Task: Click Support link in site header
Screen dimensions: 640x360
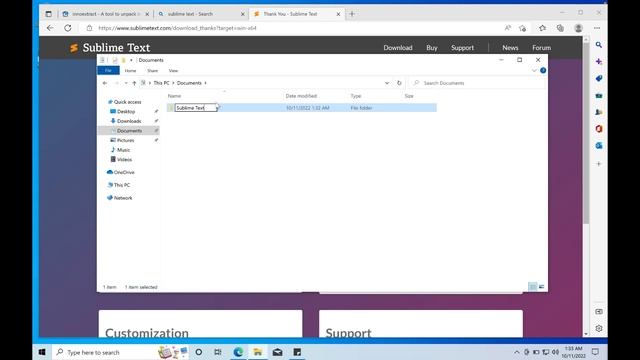Action: [462, 48]
